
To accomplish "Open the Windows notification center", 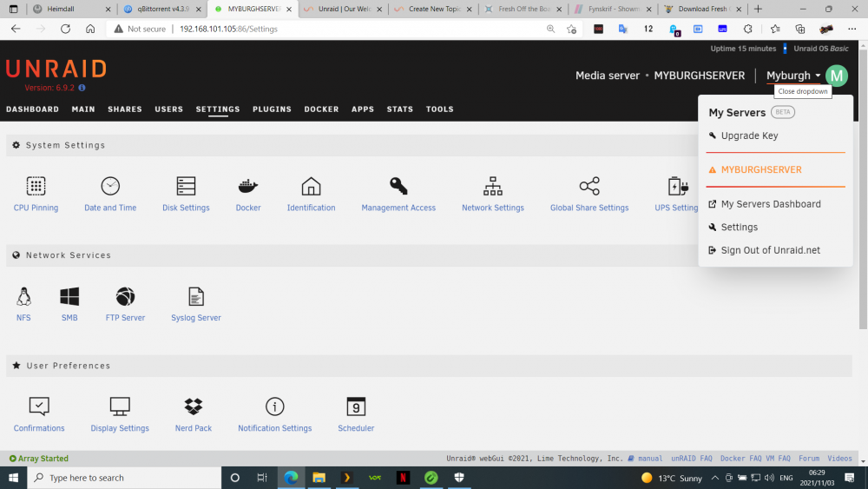I will click(x=849, y=478).
